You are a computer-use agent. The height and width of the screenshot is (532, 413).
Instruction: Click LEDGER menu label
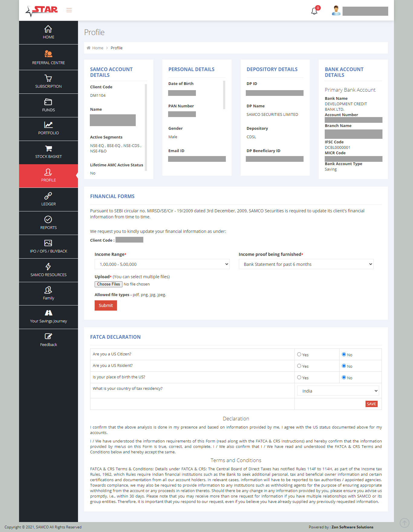pyautogui.click(x=48, y=204)
